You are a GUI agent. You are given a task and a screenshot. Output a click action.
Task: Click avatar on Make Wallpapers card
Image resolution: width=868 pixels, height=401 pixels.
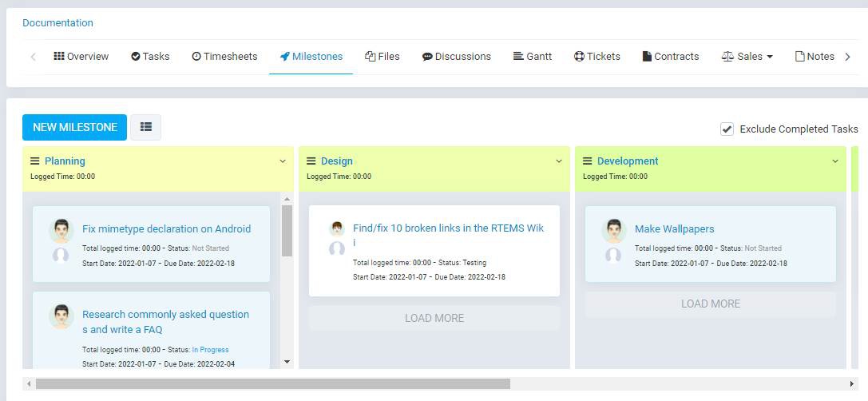pos(613,231)
